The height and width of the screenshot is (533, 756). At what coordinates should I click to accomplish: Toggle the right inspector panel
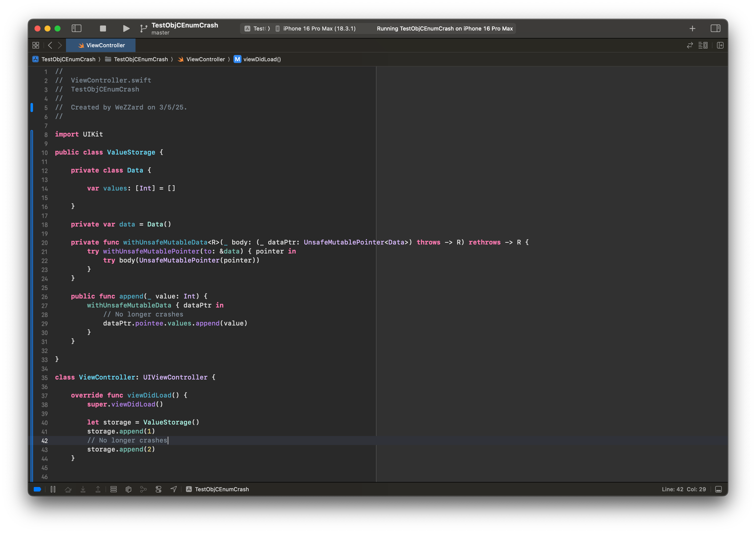tap(715, 29)
